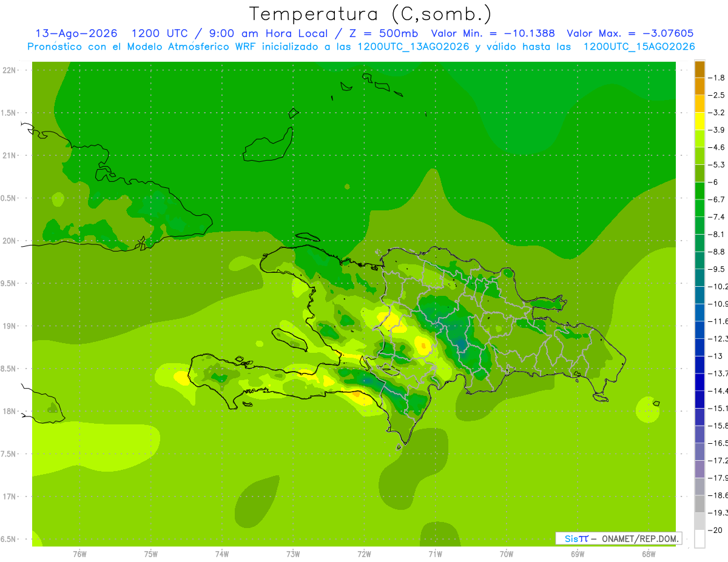This screenshot has width=728, height=562.
Task: Pick the dark blue swatch between -13.7 and -14.4
Action: pos(699,383)
